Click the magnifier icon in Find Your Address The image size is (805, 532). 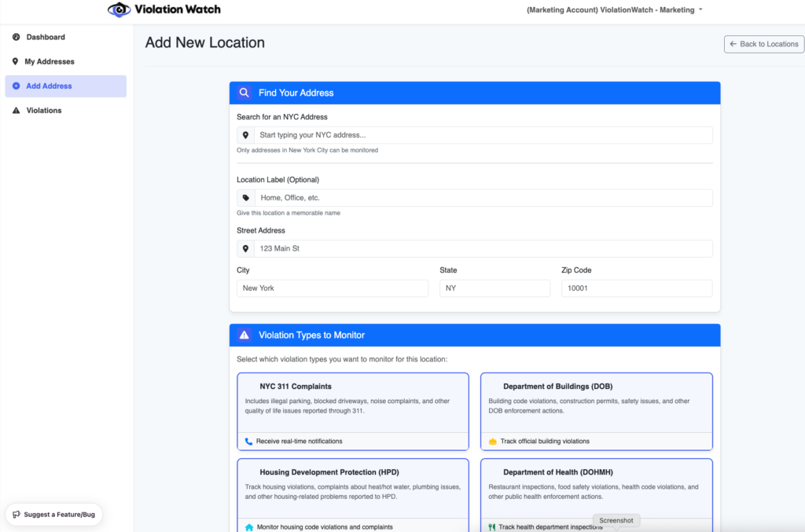pos(244,93)
